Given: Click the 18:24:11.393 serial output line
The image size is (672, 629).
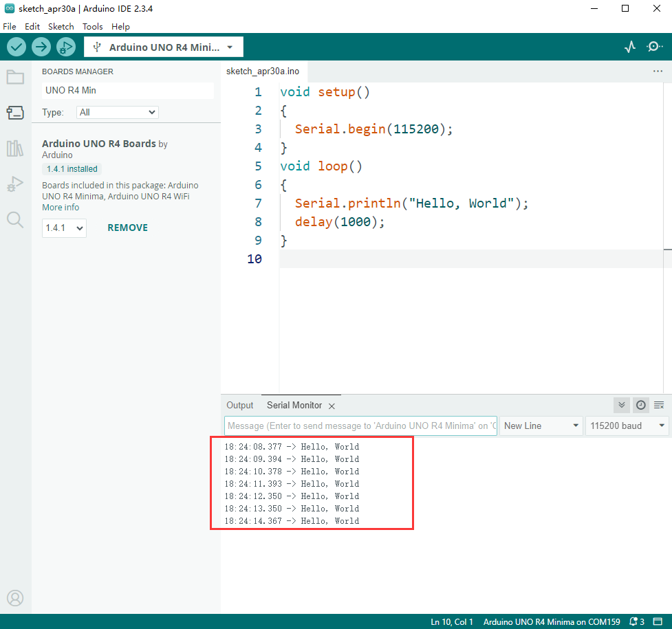Looking at the screenshot, I should click(292, 484).
